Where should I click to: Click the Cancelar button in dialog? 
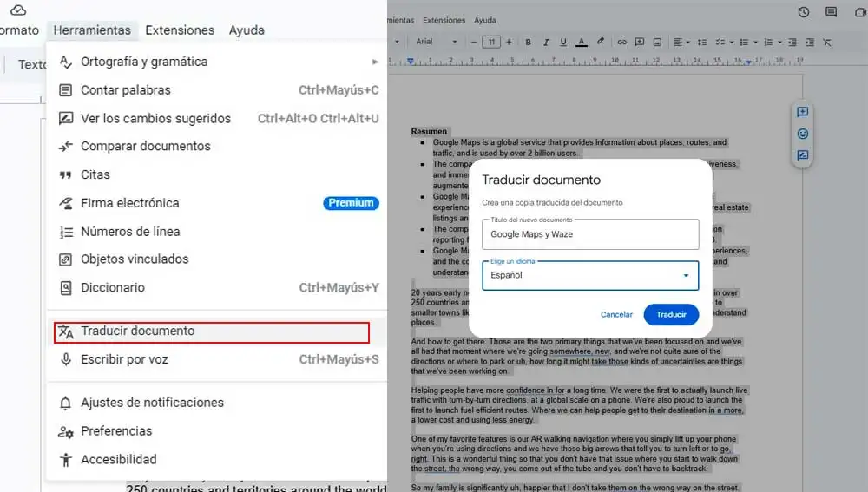(616, 314)
